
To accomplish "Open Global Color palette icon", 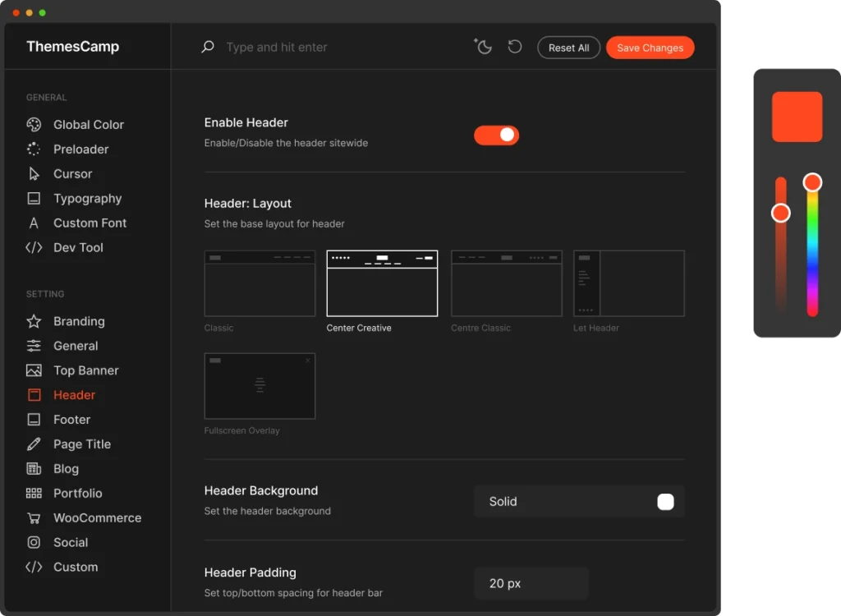I will tap(34, 125).
